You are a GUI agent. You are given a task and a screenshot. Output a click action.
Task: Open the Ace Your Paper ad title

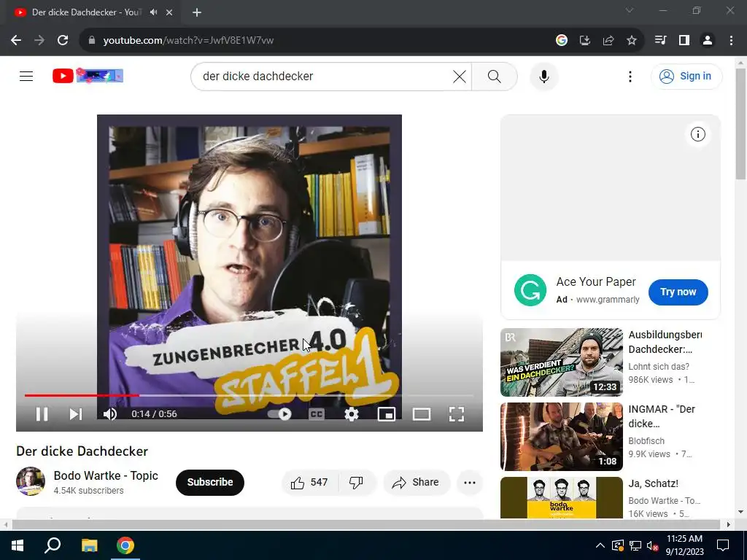(x=595, y=282)
